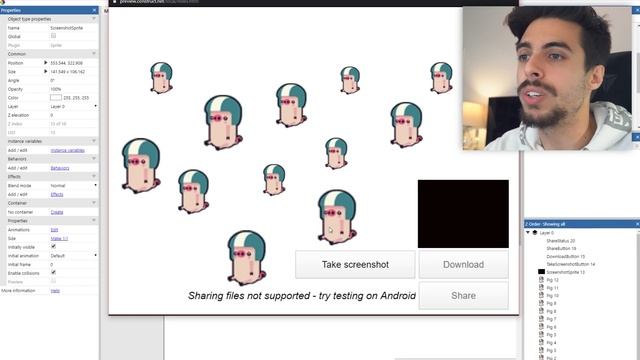
Task: Click the Pig 6 sprite icon in Z Order
Action: [541, 327]
